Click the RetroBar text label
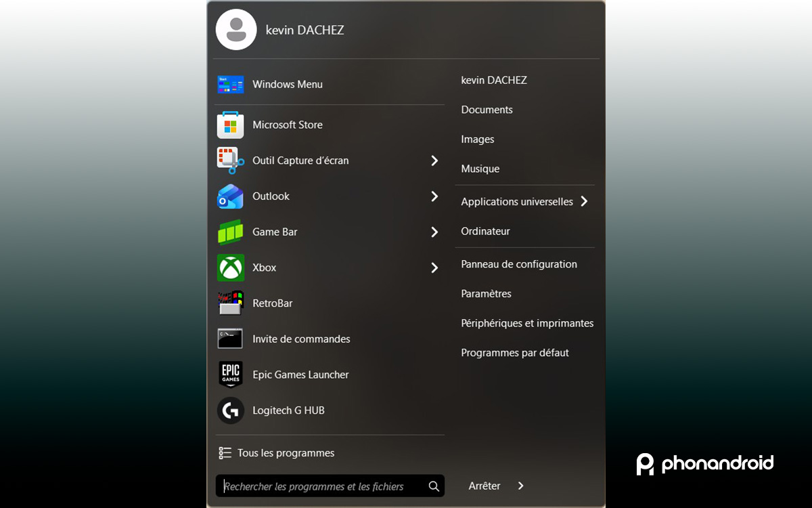 point(273,303)
